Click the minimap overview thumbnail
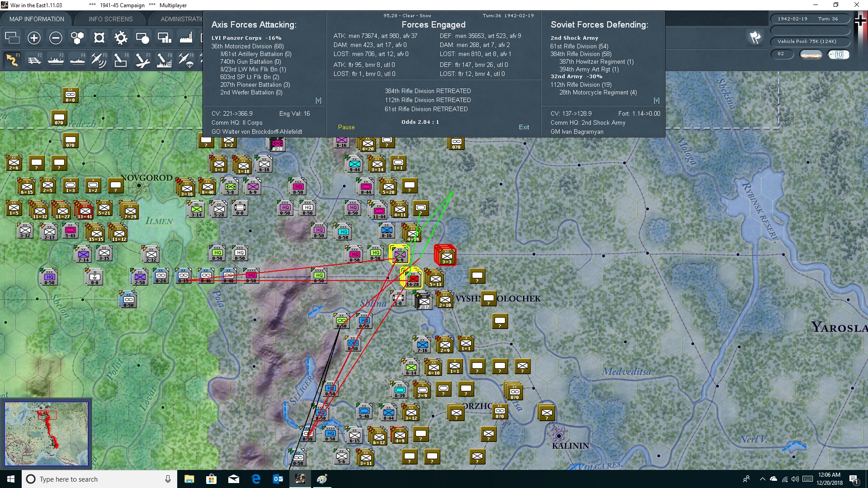The height and width of the screenshot is (488, 868). pos(46,433)
